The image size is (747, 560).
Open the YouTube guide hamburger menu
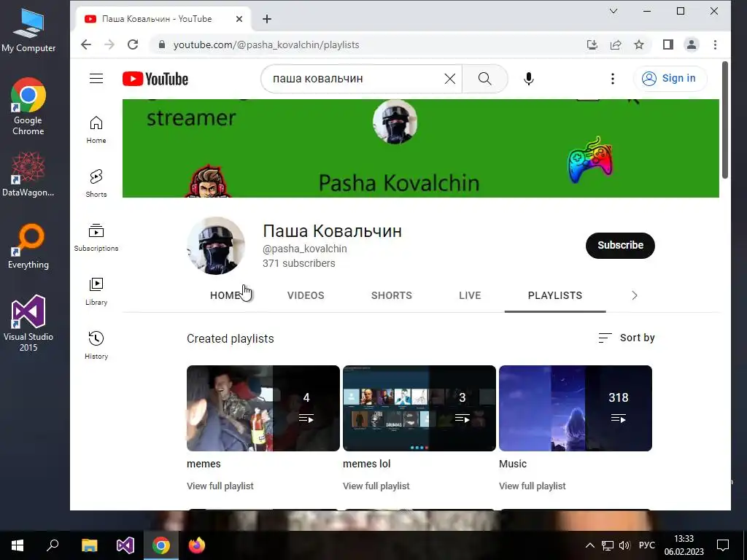tap(96, 79)
